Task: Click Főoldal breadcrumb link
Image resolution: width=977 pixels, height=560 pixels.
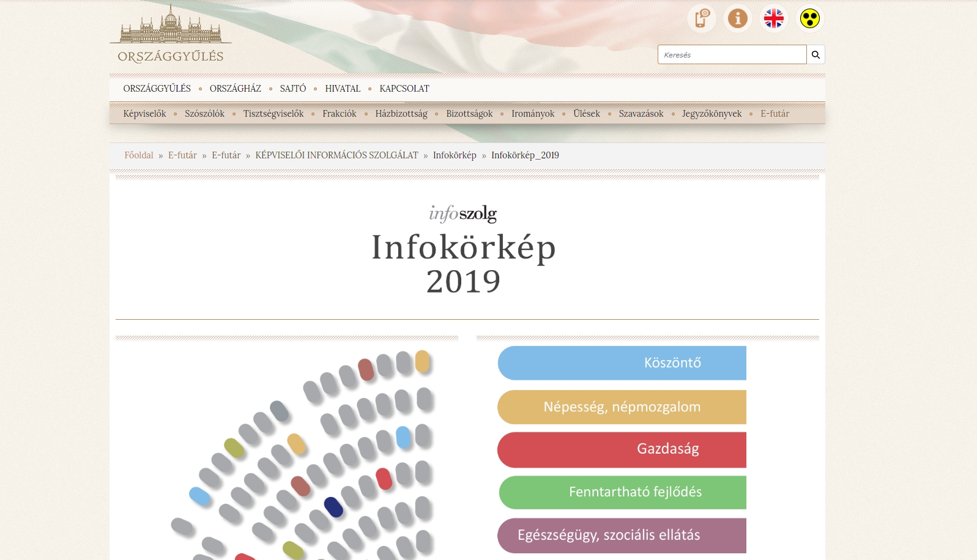Action: [139, 155]
